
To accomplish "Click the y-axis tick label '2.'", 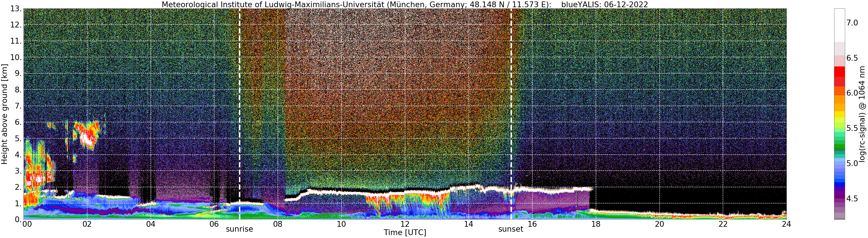I will coord(18,187).
